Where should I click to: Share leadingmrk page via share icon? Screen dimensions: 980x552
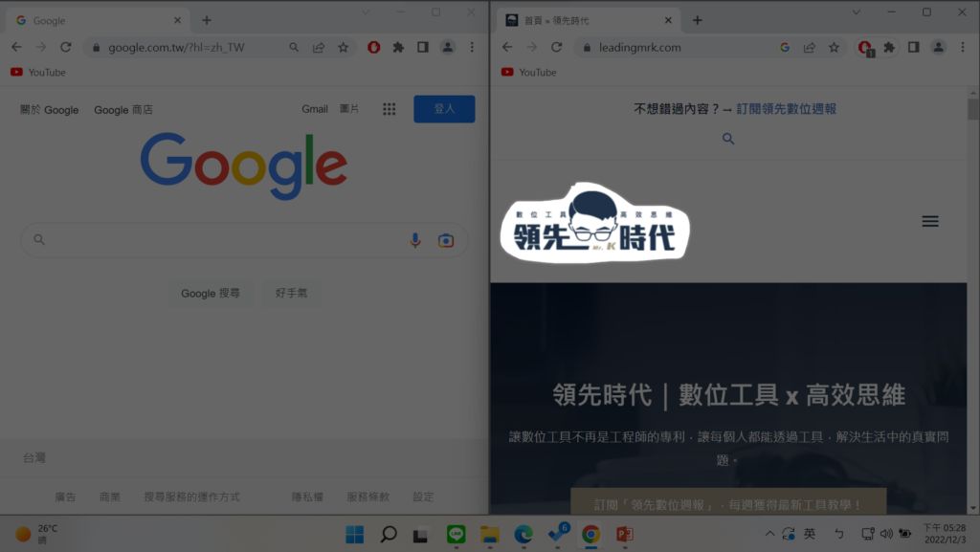point(810,47)
